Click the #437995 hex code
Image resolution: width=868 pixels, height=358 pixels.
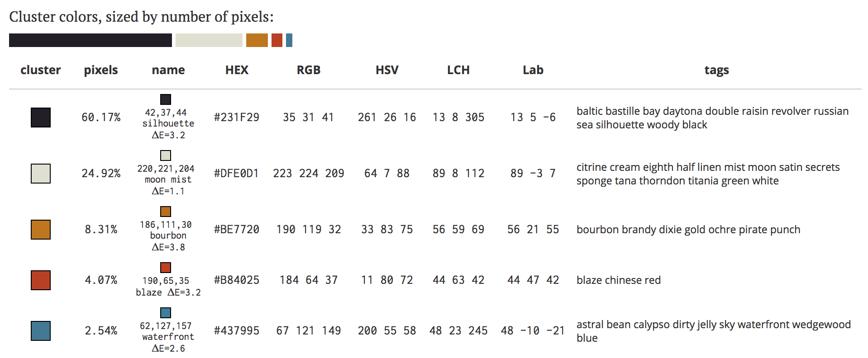pyautogui.click(x=237, y=331)
